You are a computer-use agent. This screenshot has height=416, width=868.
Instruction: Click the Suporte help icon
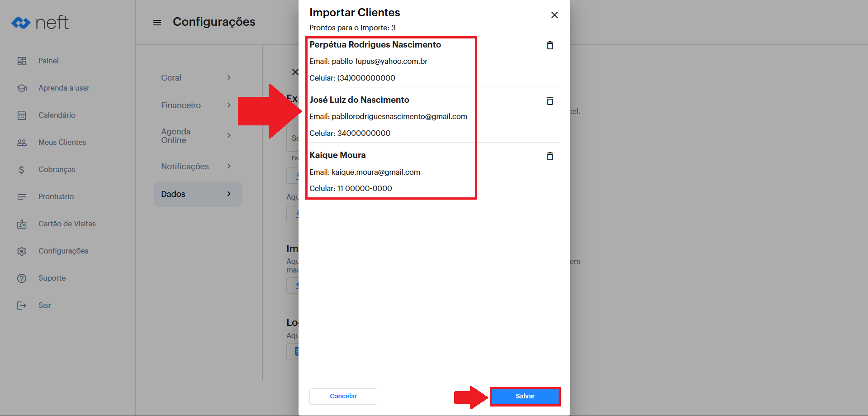click(22, 278)
